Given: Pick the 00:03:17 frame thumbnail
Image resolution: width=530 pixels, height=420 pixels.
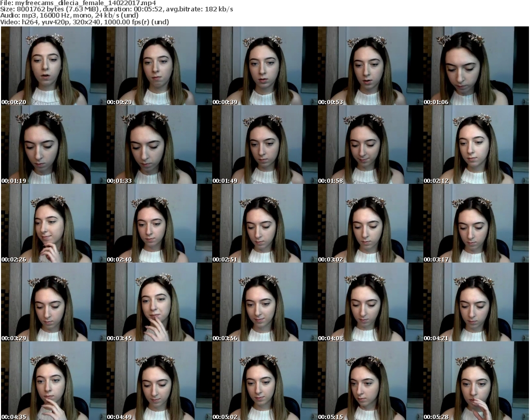Looking at the screenshot, I should pyautogui.click(x=476, y=224).
